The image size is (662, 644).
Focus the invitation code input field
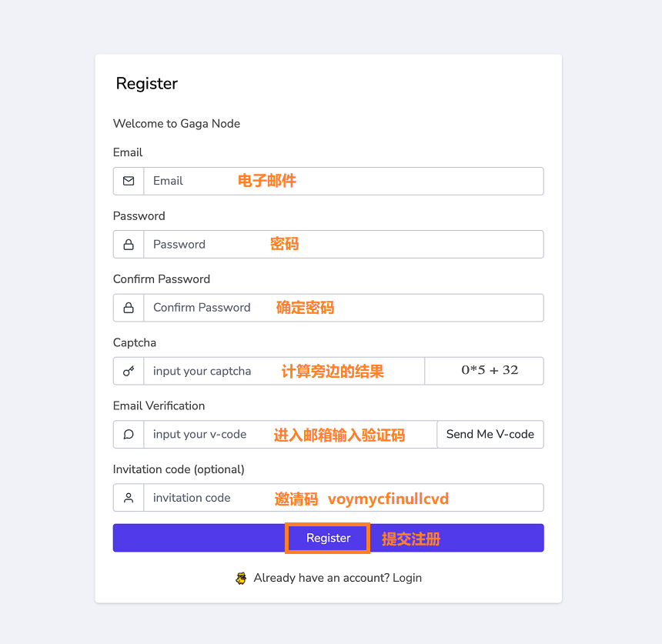coord(343,498)
